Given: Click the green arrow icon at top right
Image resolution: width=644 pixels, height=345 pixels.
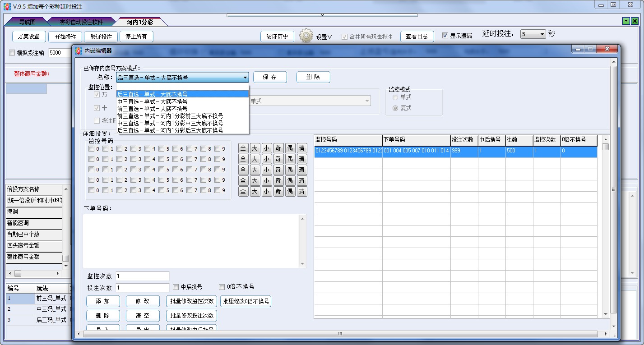Looking at the screenshot, I should [626, 21].
